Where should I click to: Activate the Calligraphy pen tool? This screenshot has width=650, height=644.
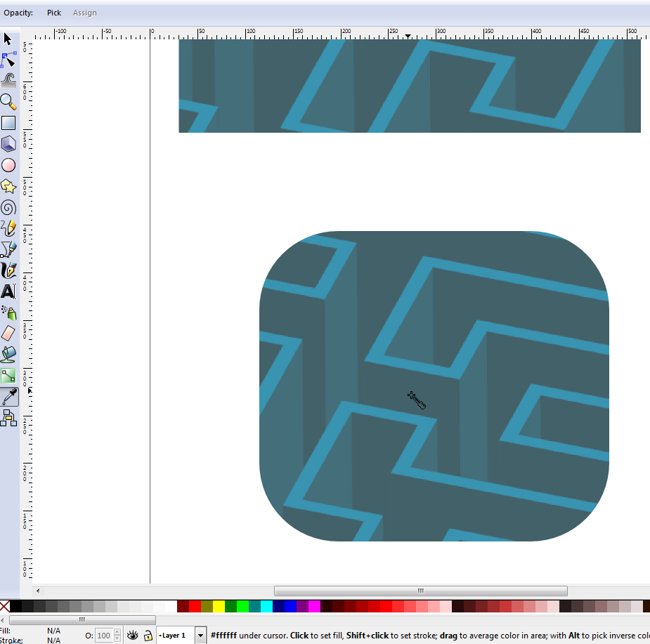click(8, 270)
